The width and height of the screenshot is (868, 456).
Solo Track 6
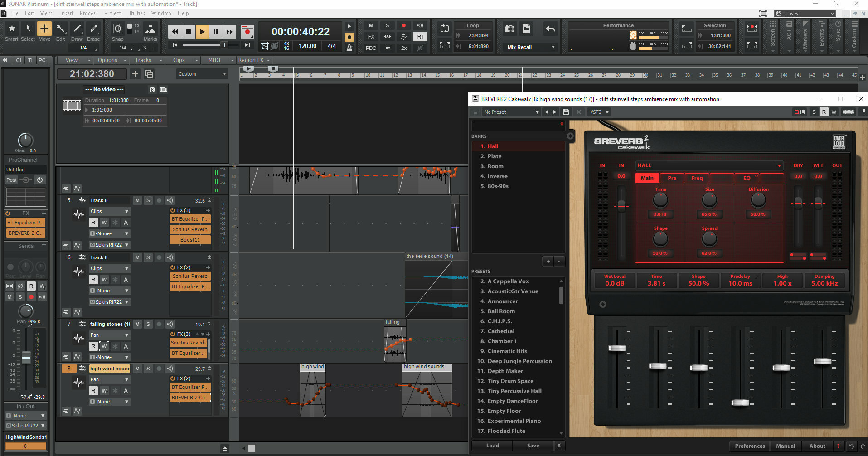point(148,257)
